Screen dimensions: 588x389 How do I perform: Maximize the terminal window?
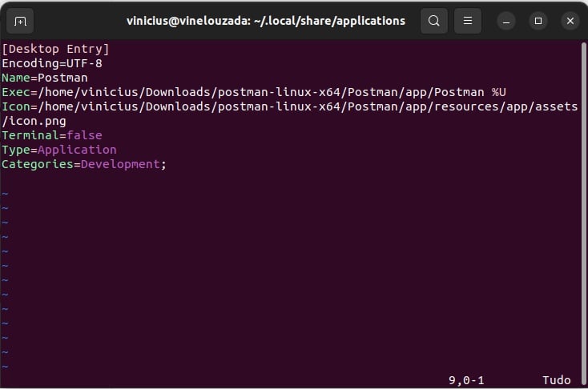[538, 21]
